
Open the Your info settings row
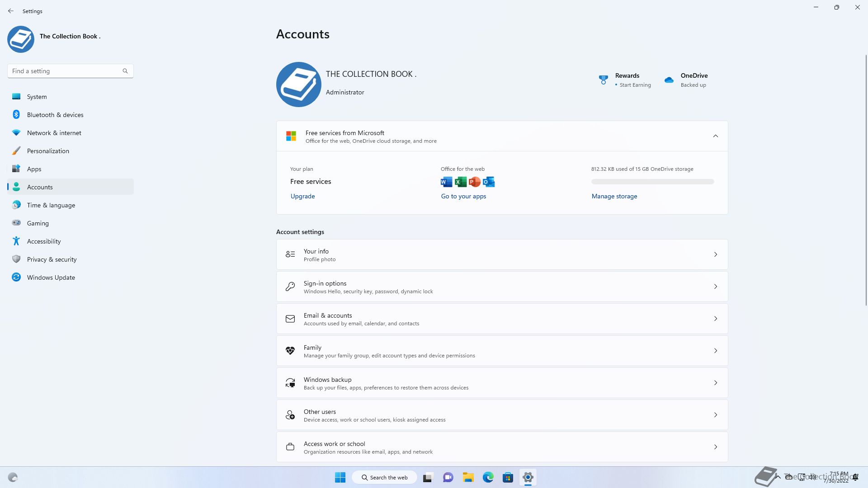(x=502, y=255)
